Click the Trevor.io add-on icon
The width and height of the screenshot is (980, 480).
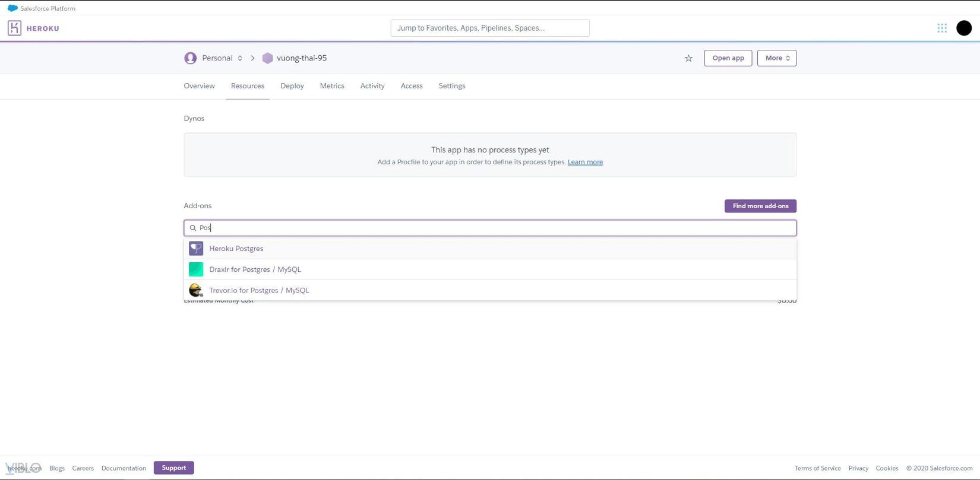[x=196, y=290]
